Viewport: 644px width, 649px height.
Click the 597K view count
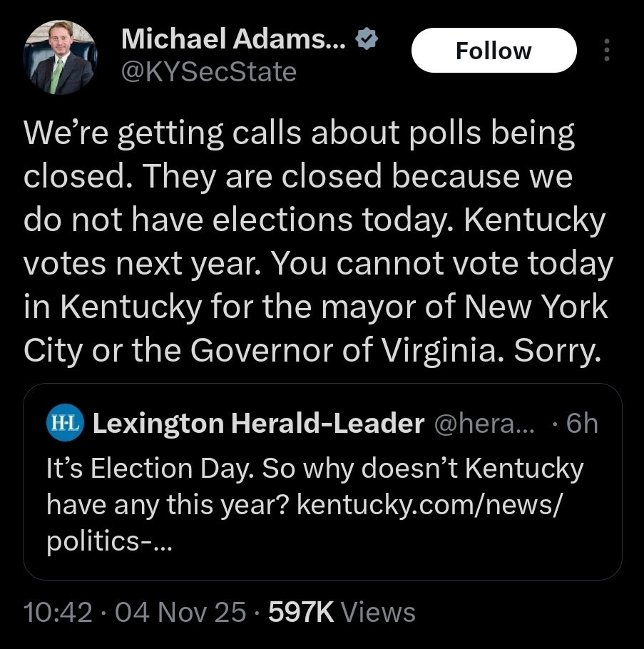pos(301,612)
